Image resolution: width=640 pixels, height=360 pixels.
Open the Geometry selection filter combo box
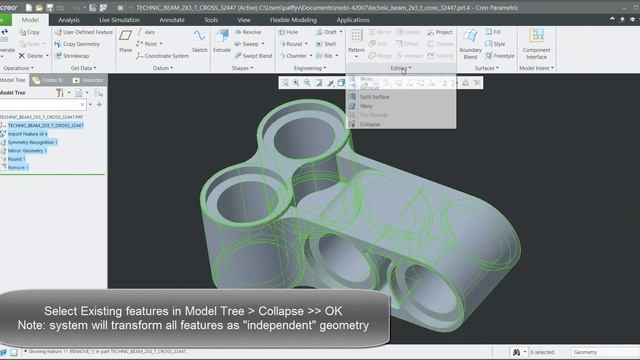(604, 352)
